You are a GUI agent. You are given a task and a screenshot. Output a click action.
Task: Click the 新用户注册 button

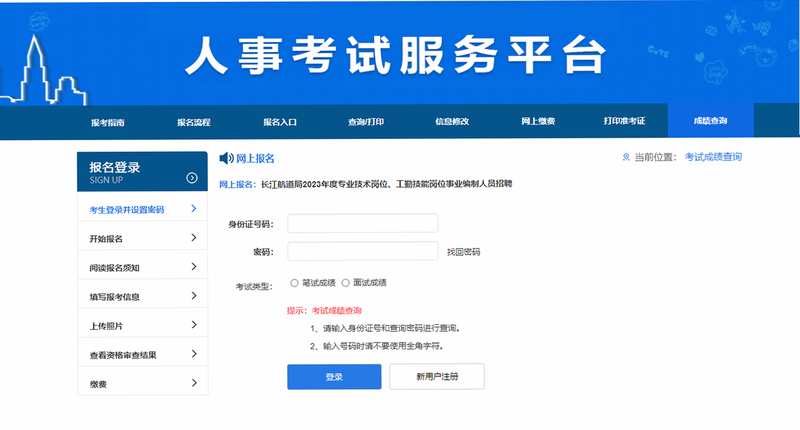pyautogui.click(x=437, y=376)
